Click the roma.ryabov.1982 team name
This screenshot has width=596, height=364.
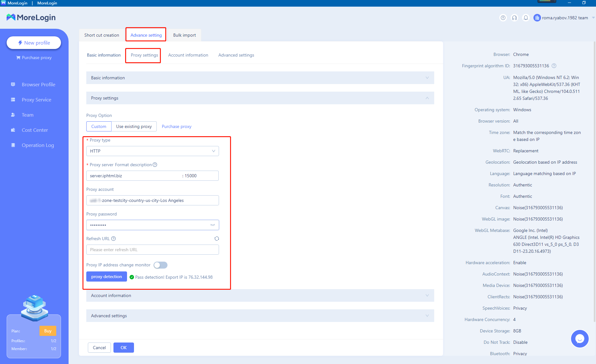point(565,18)
